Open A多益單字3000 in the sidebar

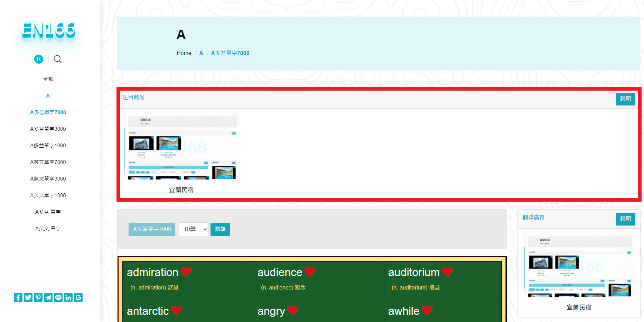click(48, 129)
